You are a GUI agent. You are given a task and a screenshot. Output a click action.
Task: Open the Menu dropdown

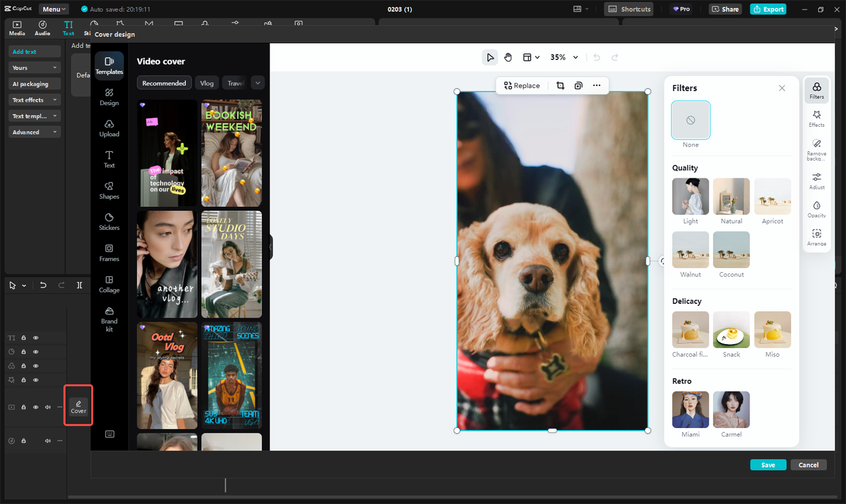coord(53,9)
